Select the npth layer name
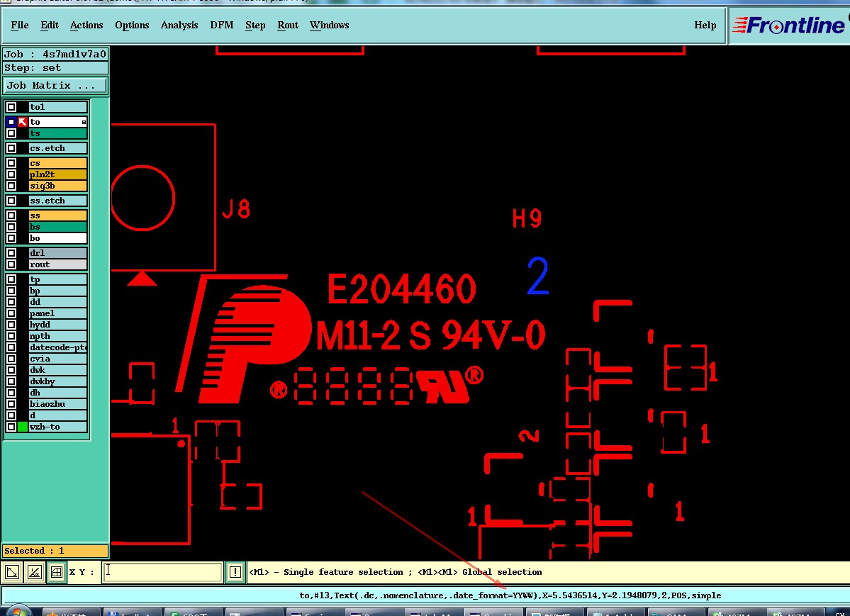 [x=57, y=336]
